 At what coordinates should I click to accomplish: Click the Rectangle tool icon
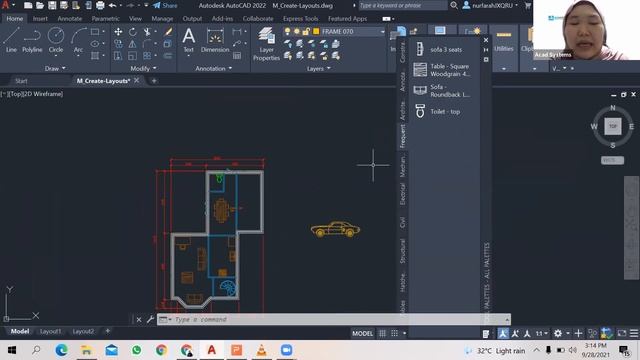click(x=95, y=32)
